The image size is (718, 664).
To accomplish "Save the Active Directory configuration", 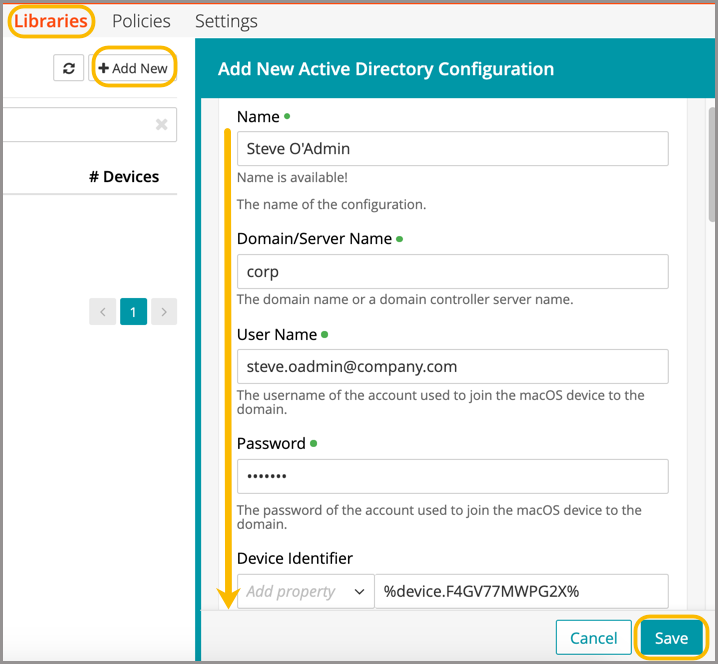I will [x=671, y=638].
